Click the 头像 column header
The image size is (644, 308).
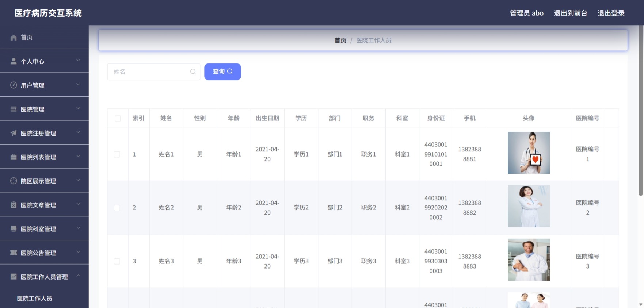529,118
